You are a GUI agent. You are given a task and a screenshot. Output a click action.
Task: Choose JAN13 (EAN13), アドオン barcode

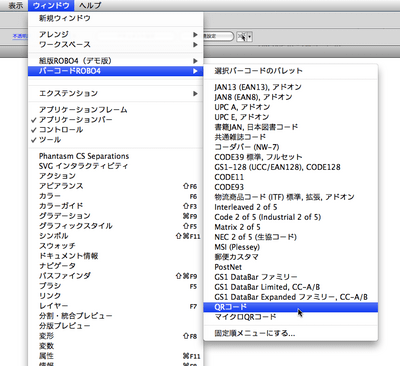pos(291,87)
